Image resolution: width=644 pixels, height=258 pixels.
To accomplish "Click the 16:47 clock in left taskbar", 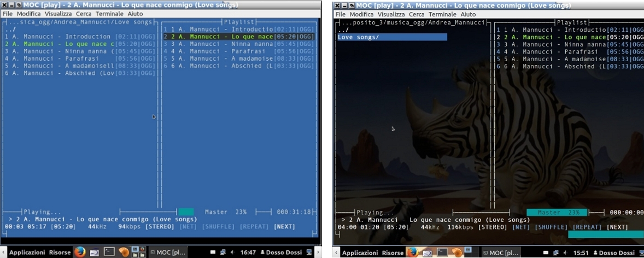I will point(248,252).
